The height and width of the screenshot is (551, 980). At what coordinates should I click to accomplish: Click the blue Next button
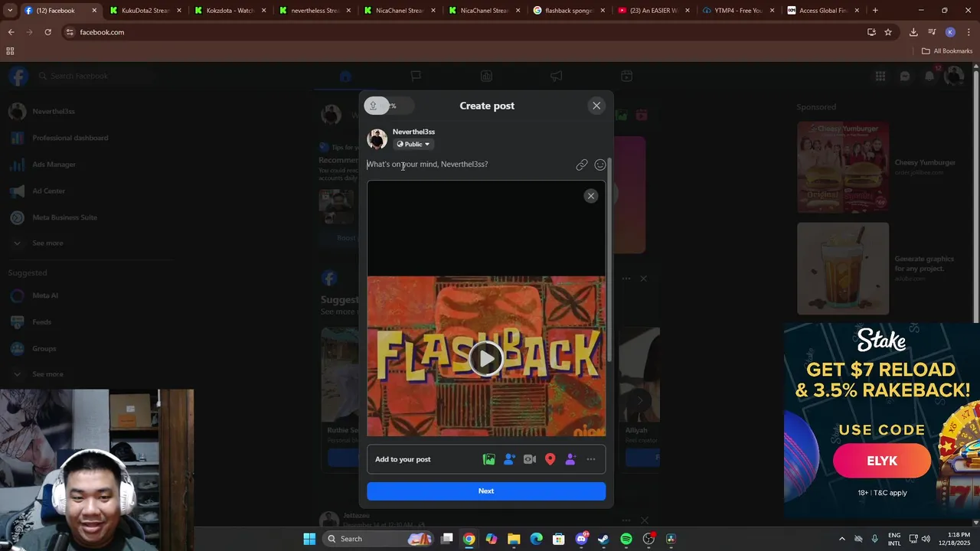486,491
